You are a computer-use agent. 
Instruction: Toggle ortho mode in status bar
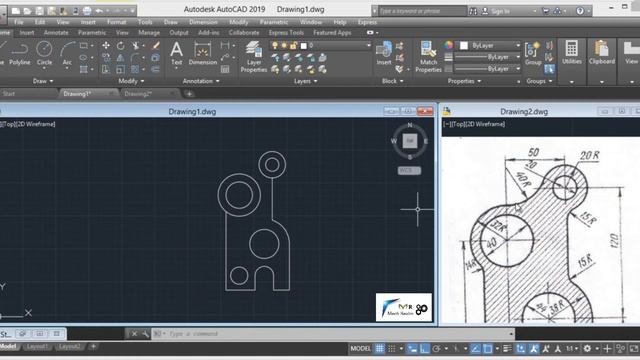point(425,348)
